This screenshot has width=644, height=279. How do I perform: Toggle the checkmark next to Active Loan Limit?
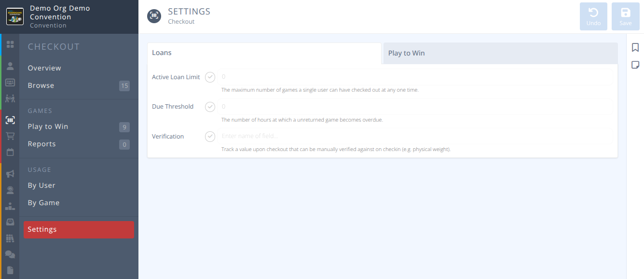(210, 77)
